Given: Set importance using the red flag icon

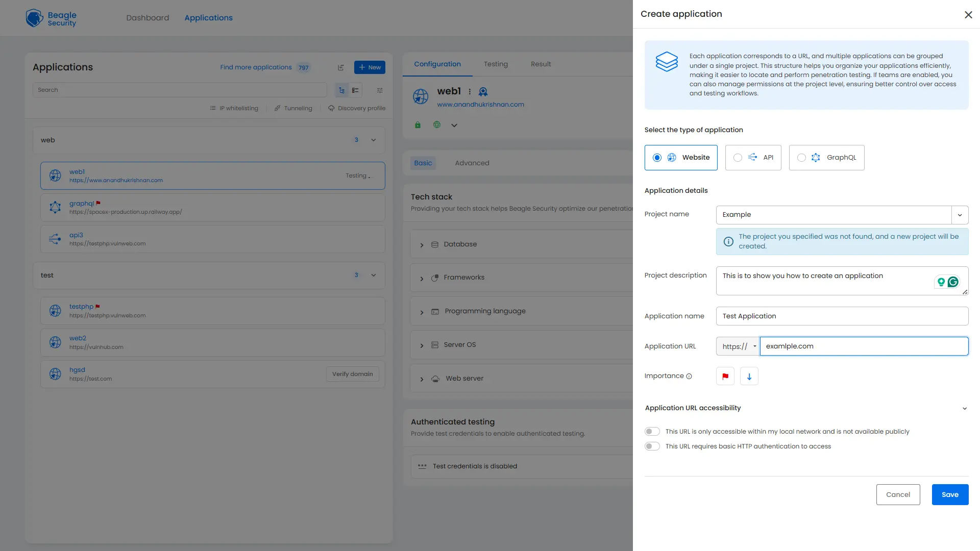Looking at the screenshot, I should click(725, 376).
